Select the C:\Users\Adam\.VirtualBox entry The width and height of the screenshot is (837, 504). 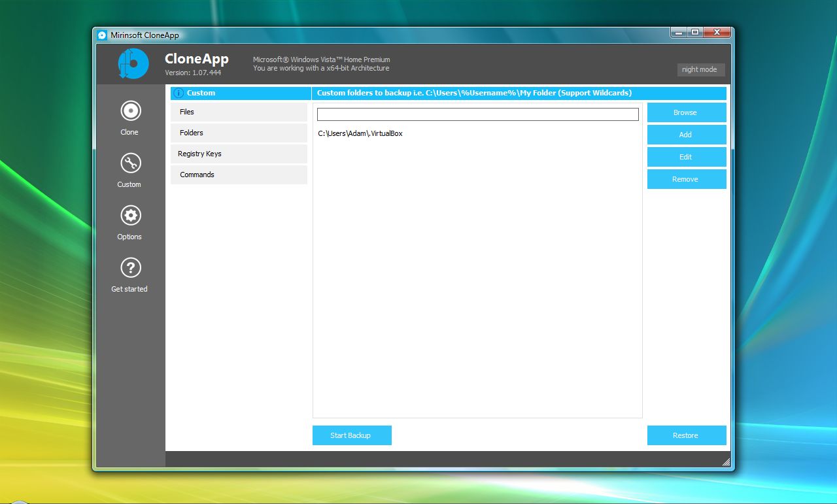coord(360,133)
